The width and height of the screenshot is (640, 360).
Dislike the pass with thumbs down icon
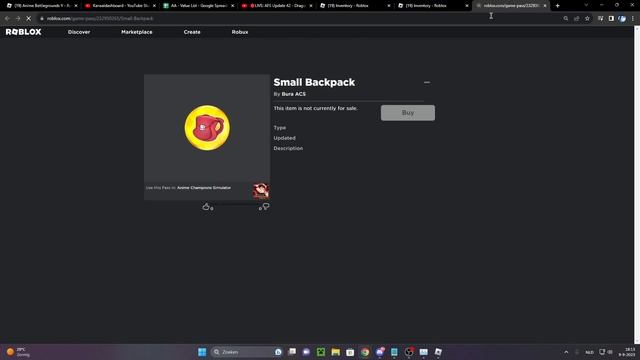(266, 207)
